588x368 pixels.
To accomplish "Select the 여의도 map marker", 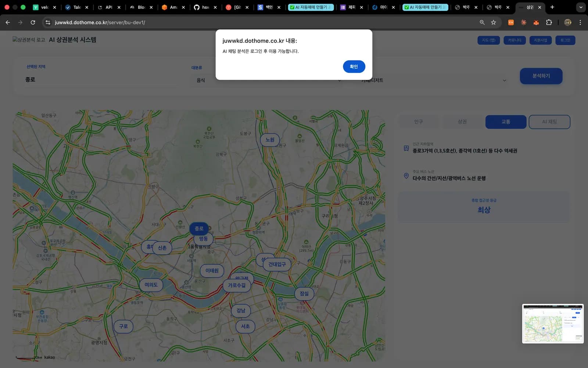I will [151, 285].
